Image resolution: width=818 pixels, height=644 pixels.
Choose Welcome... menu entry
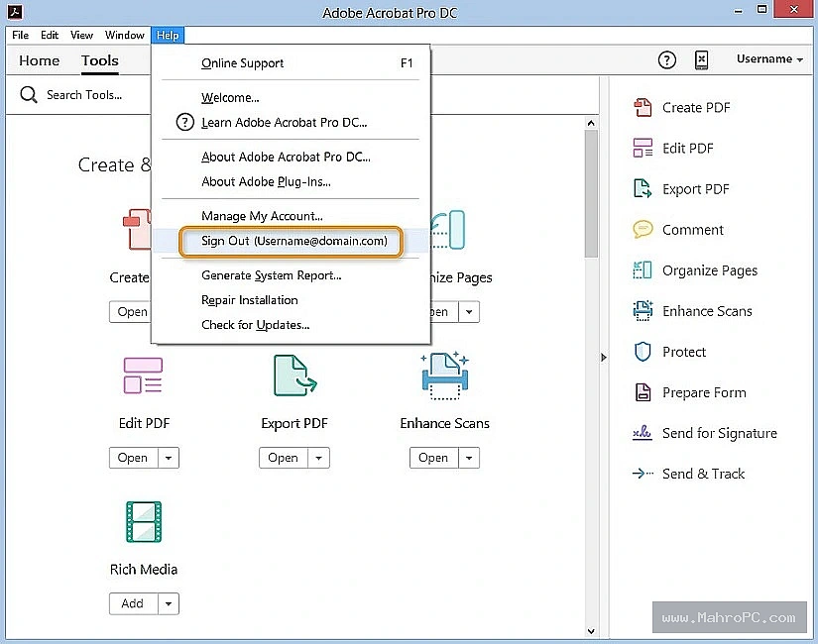coord(291,97)
